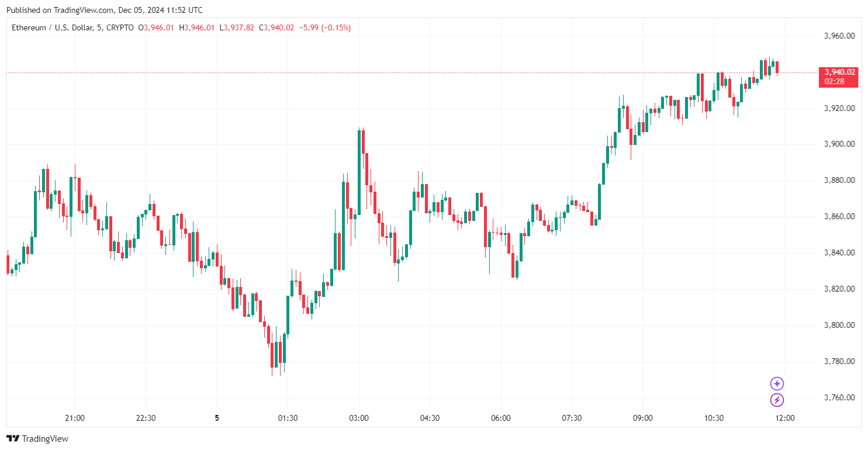Click the 3,800.00 price axis label

839,326
